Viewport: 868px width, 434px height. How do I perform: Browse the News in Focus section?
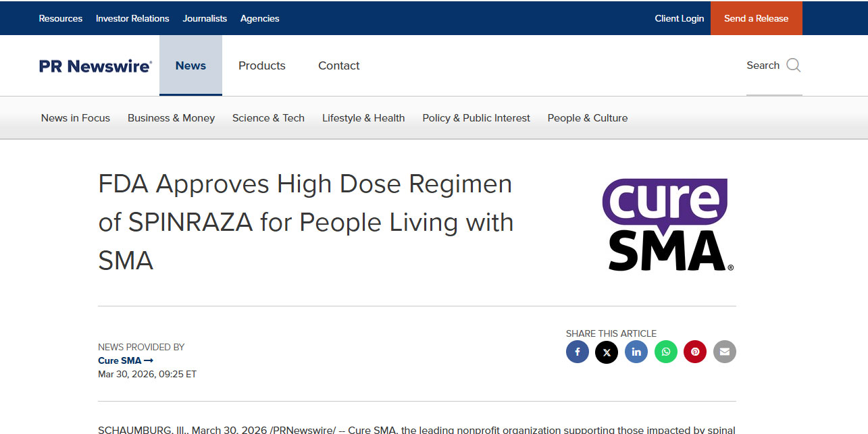pyautogui.click(x=76, y=118)
